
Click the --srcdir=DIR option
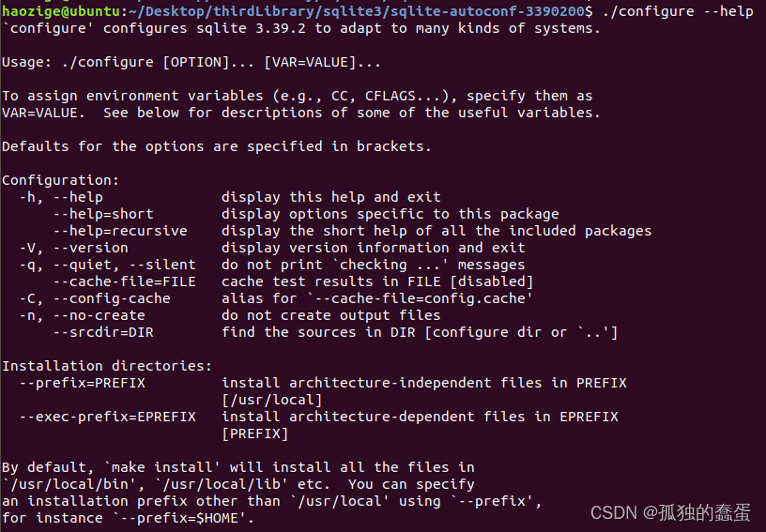103,332
